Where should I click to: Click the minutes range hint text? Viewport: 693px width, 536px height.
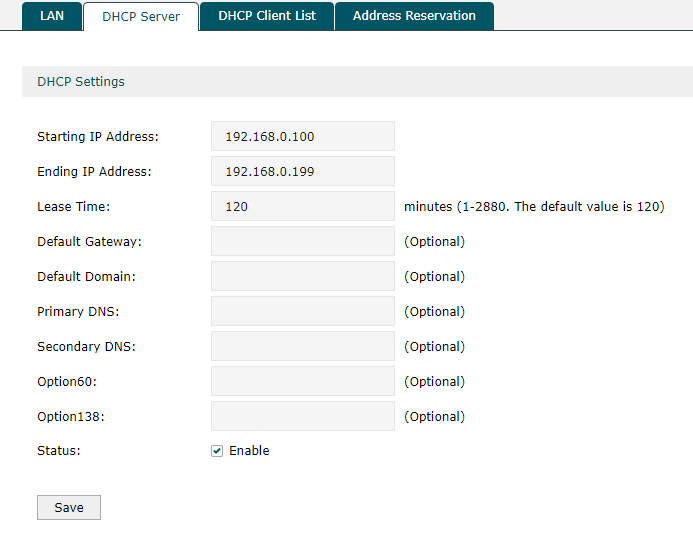[534, 206]
